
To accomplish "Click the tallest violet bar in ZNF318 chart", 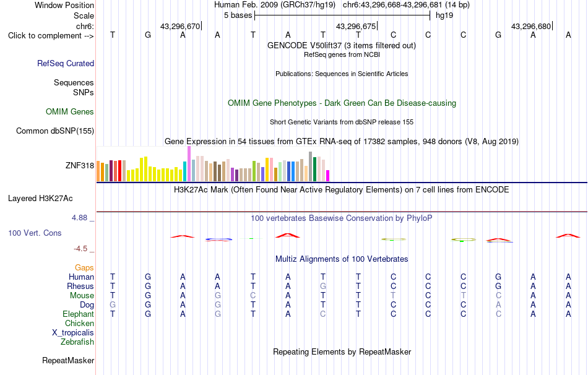I will (189, 164).
